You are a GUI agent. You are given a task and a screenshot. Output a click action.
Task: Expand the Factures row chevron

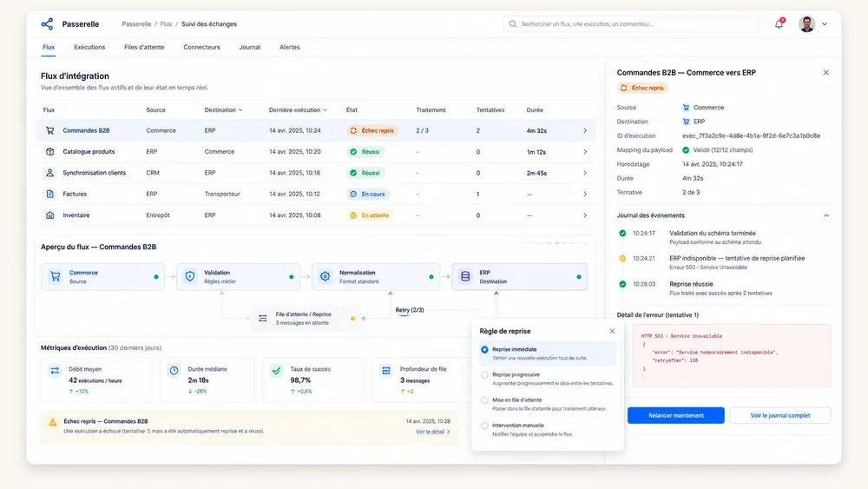pos(585,194)
